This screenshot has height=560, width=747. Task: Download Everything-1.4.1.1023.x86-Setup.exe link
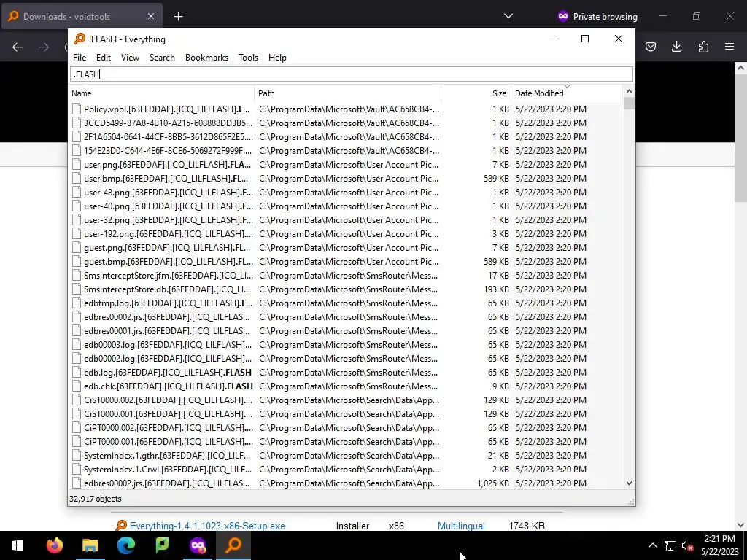207,526
